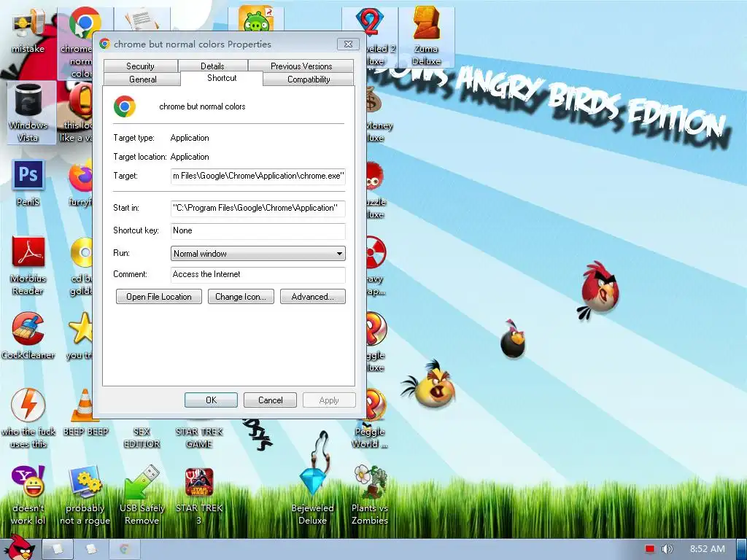Select the Shortcut tab
Image resolution: width=747 pixels, height=560 pixels.
click(x=222, y=78)
